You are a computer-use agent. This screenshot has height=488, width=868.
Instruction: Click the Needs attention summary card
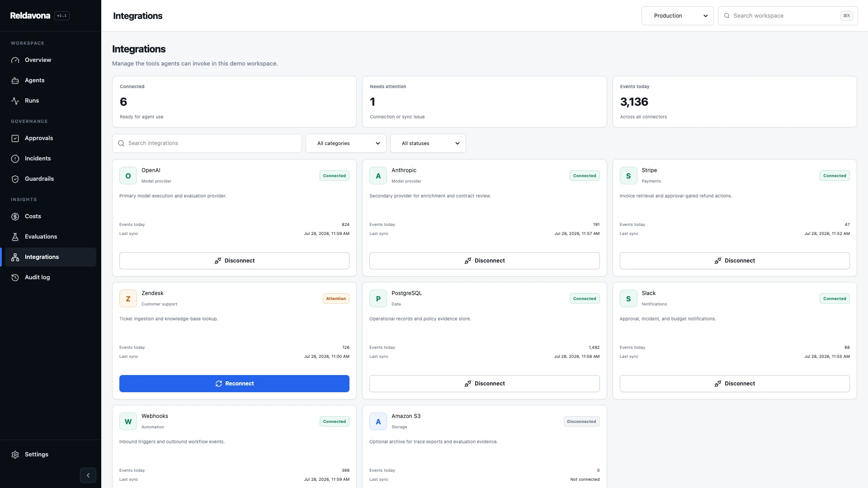pyautogui.click(x=484, y=102)
